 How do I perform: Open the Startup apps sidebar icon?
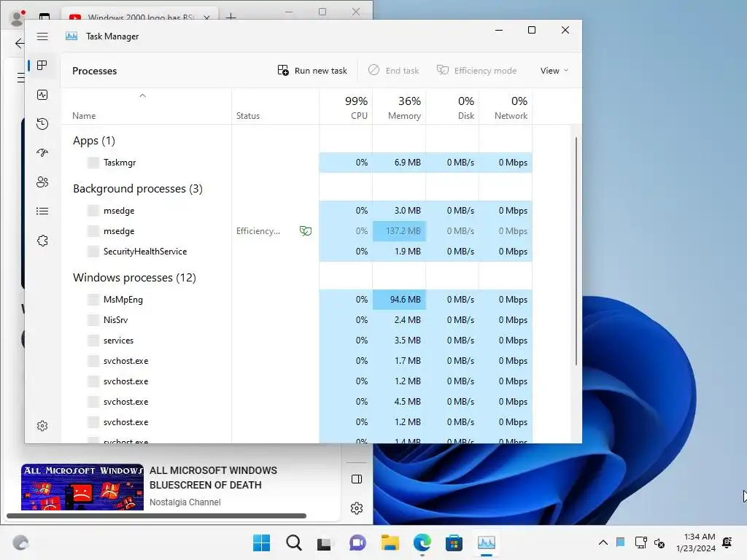tap(42, 153)
